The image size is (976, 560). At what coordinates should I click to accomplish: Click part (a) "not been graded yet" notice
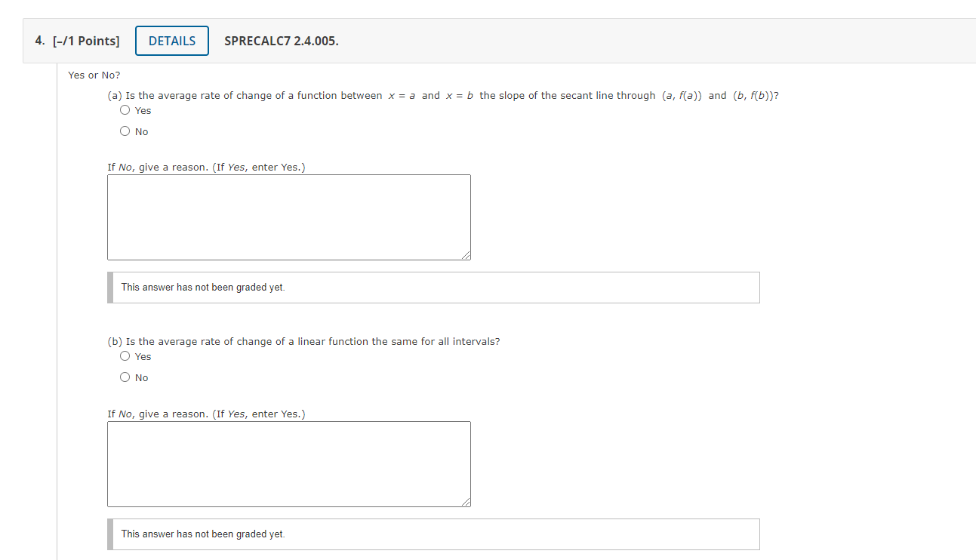203,288
